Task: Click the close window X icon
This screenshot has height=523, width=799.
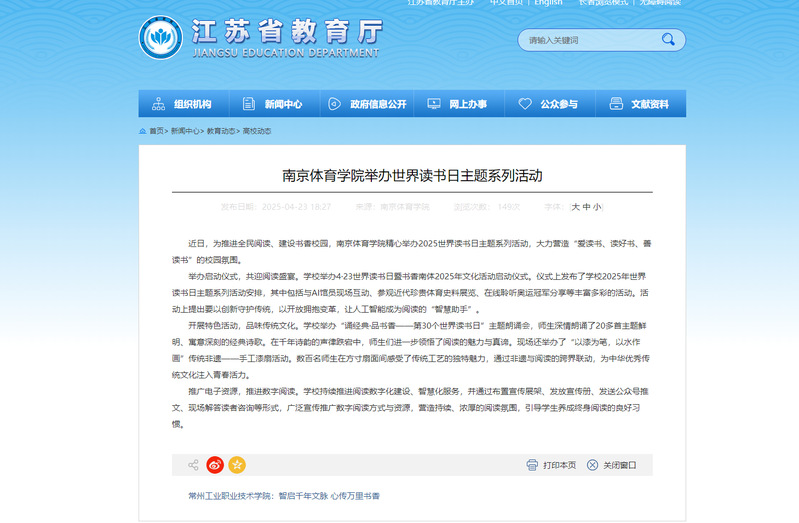Action: [593, 465]
